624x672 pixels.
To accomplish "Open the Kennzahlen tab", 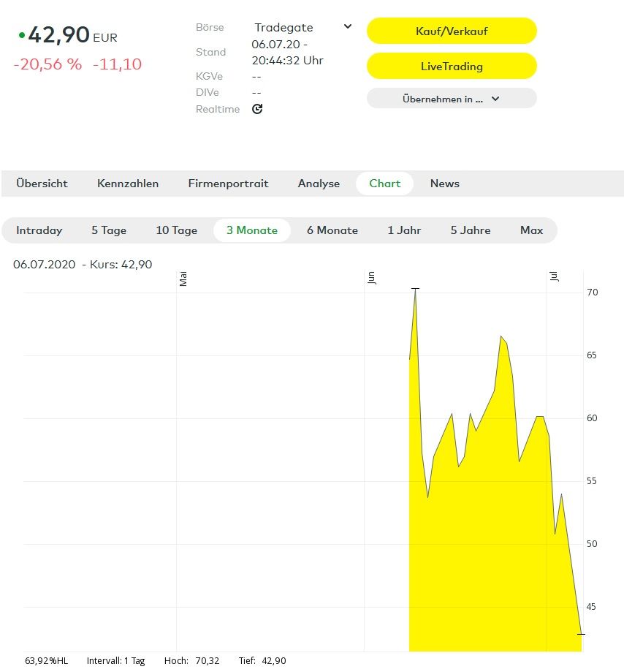I will coord(128,184).
